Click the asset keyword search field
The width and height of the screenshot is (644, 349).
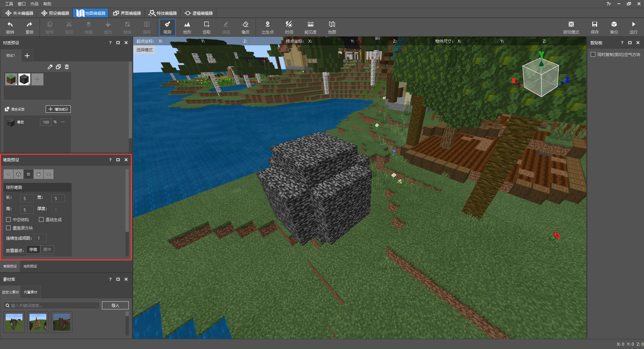click(x=52, y=305)
